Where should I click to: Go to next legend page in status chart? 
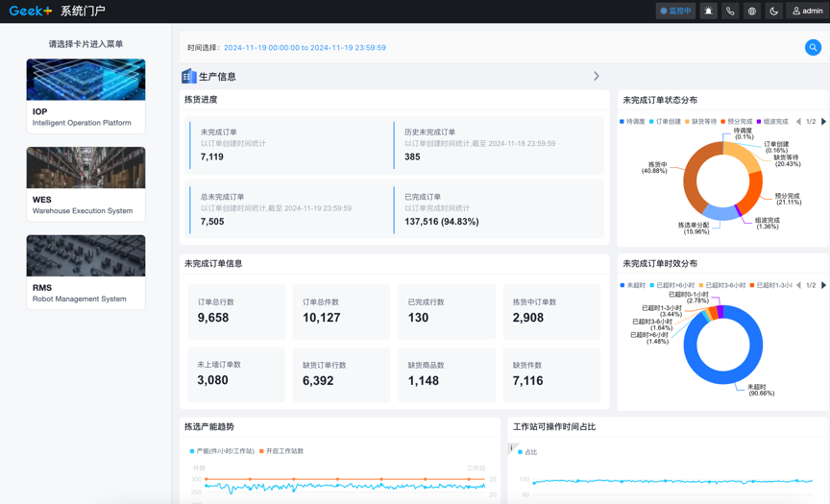pyautogui.click(x=823, y=122)
